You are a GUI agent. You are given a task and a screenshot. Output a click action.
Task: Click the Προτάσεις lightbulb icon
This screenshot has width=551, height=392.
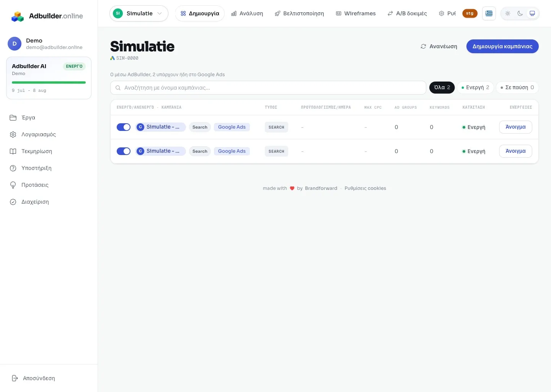[x=13, y=185]
